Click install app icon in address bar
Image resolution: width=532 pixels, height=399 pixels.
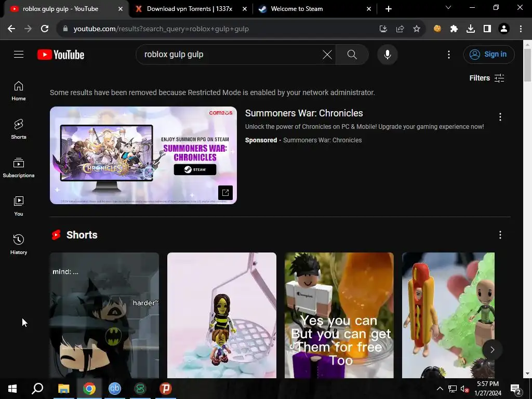383,29
